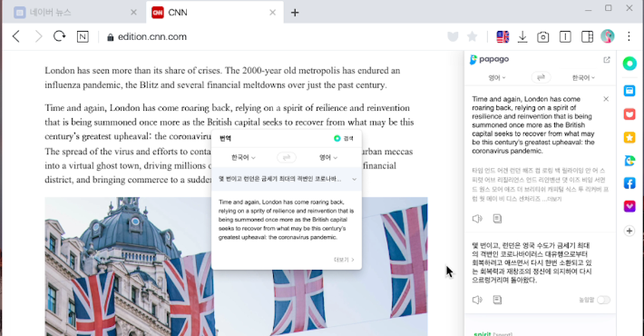
Task: Click the lock icon beside edition.cnn.com
Action: click(110, 37)
